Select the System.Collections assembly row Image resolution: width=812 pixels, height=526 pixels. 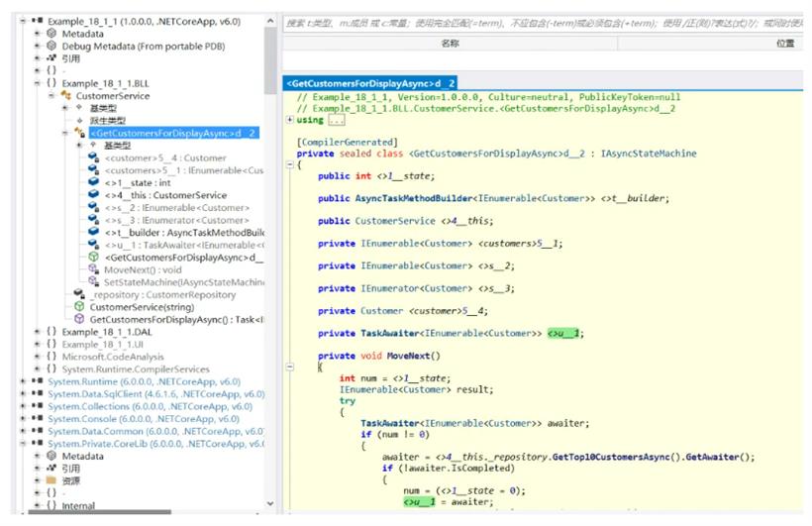click(x=151, y=406)
